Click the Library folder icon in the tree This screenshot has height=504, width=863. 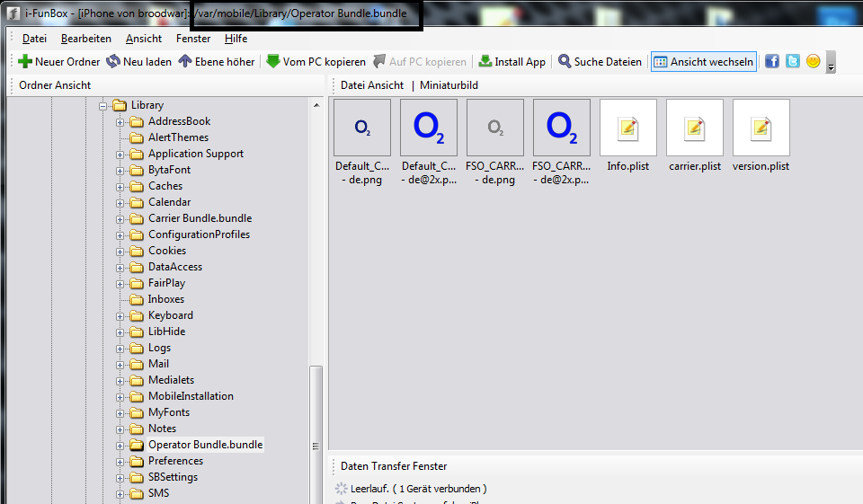pos(120,105)
